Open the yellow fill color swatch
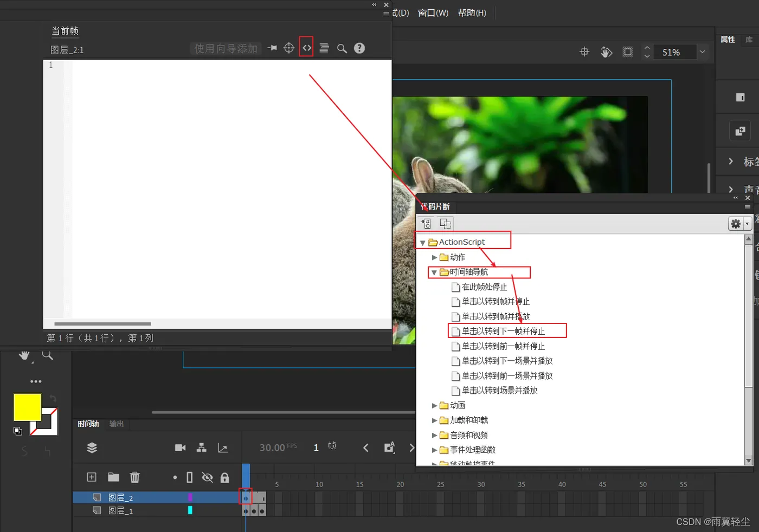The height and width of the screenshot is (532, 759). point(27,407)
